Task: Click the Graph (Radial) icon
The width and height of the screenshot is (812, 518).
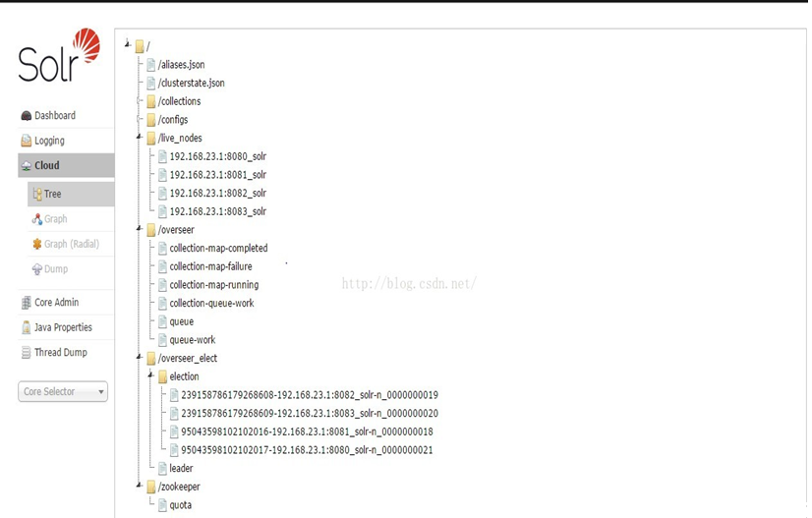Action: click(37, 244)
